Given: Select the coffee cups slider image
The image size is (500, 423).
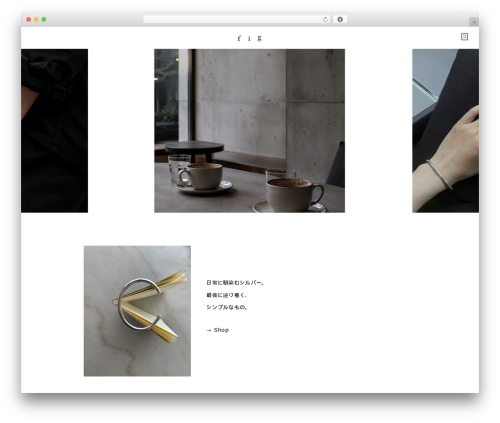Looking at the screenshot, I should click(249, 131).
